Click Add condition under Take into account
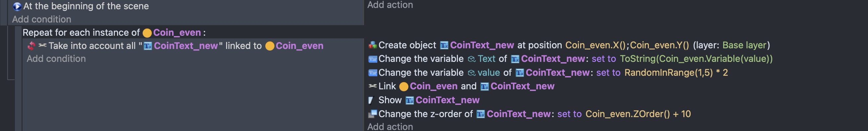This screenshot has height=131, width=868. pos(56,59)
